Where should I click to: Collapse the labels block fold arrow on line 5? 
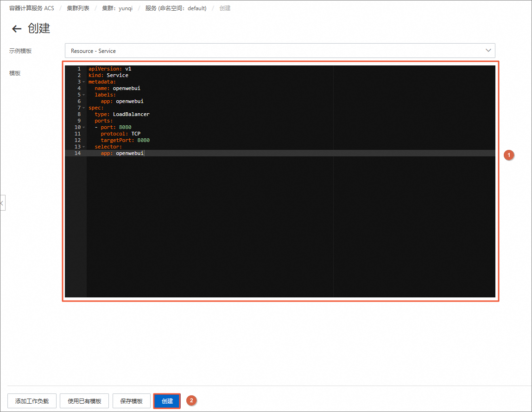pos(84,95)
